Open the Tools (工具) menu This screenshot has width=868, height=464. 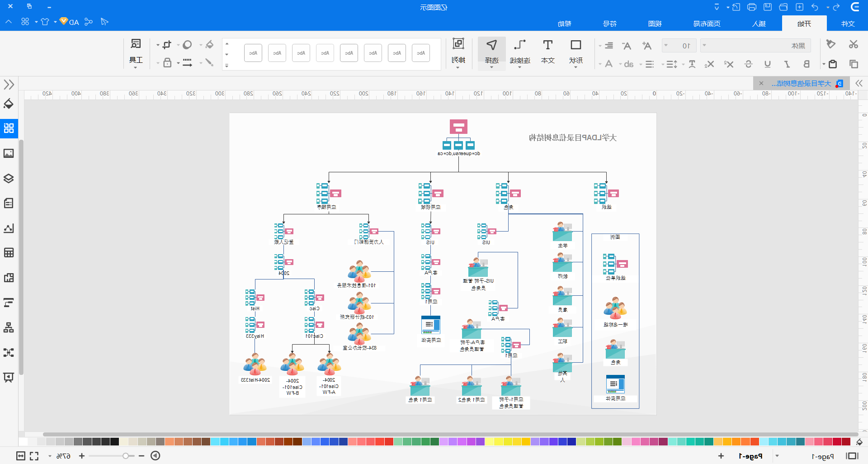tap(136, 52)
